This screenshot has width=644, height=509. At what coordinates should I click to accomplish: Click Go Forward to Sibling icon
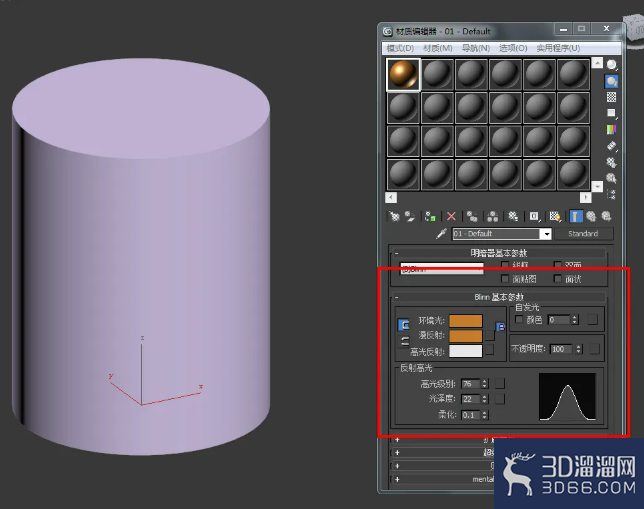coord(606,216)
